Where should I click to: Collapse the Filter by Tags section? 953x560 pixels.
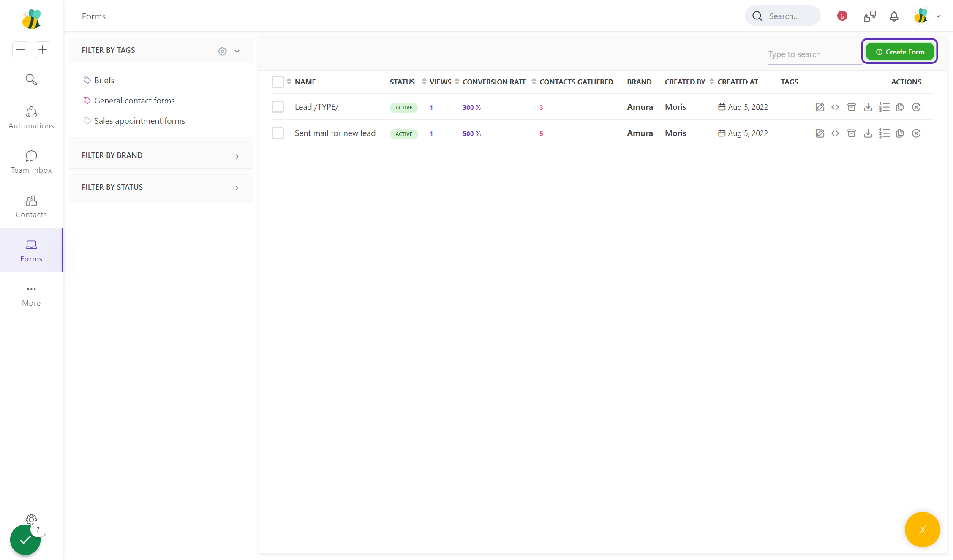coord(237,51)
